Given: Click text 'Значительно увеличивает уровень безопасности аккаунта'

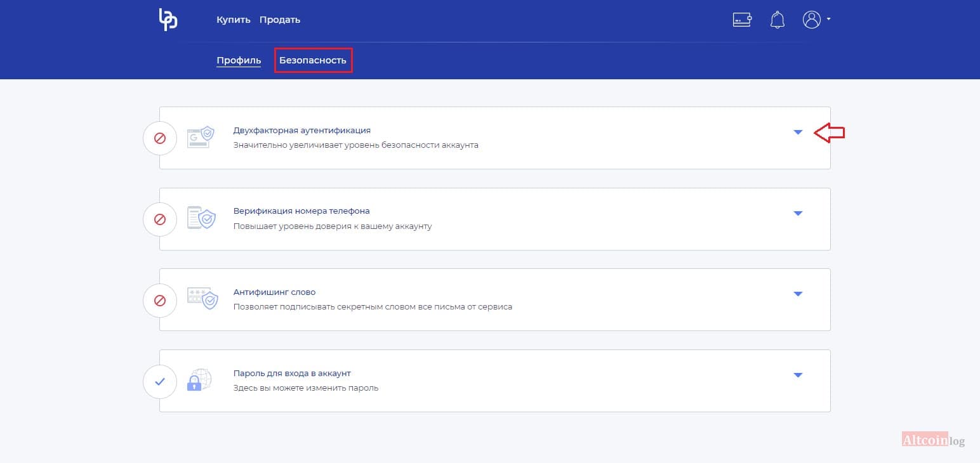Looking at the screenshot, I should click(356, 145).
